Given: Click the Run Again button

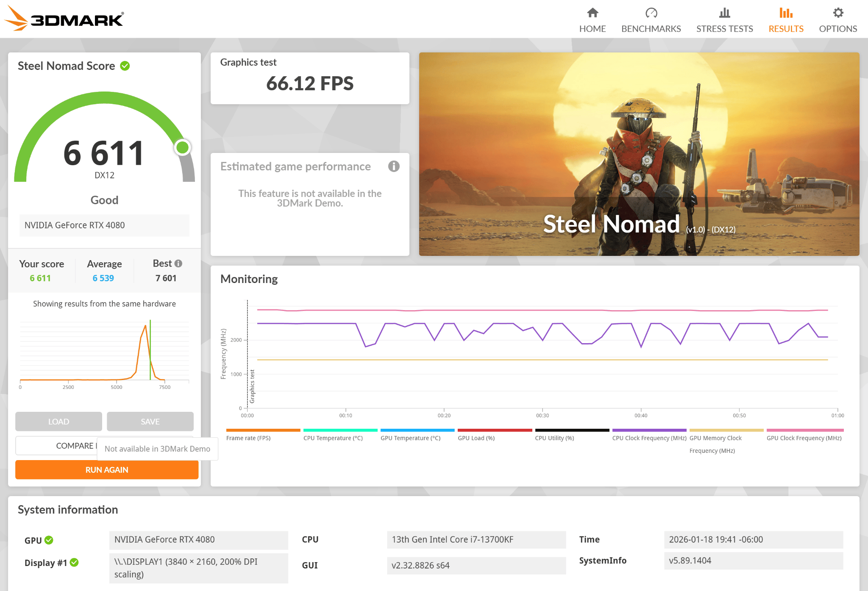Looking at the screenshot, I should point(107,470).
